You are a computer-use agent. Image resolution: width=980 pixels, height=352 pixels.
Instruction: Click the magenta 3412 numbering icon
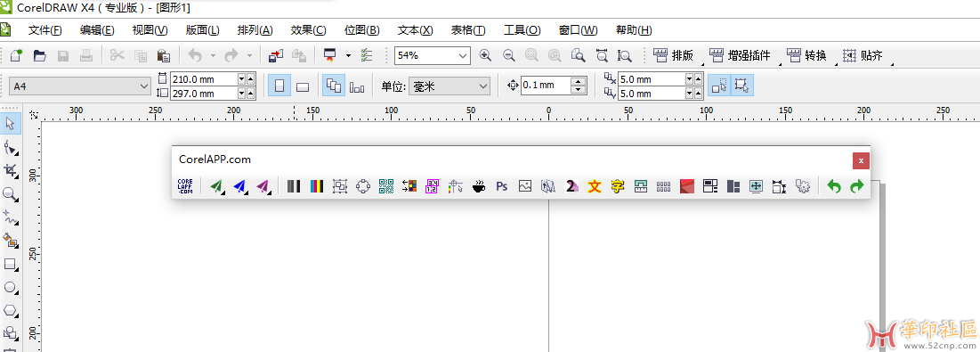point(433,185)
